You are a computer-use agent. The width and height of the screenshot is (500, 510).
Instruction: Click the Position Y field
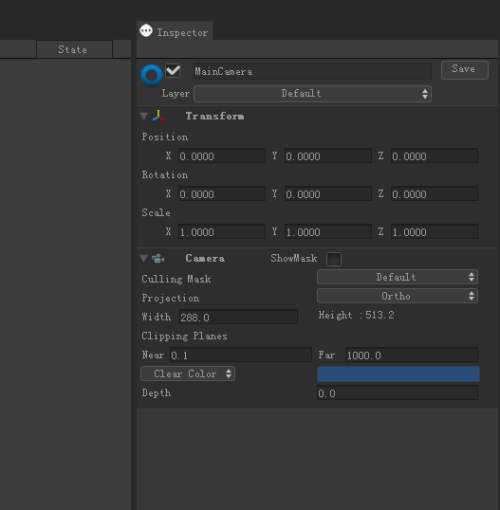(328, 156)
